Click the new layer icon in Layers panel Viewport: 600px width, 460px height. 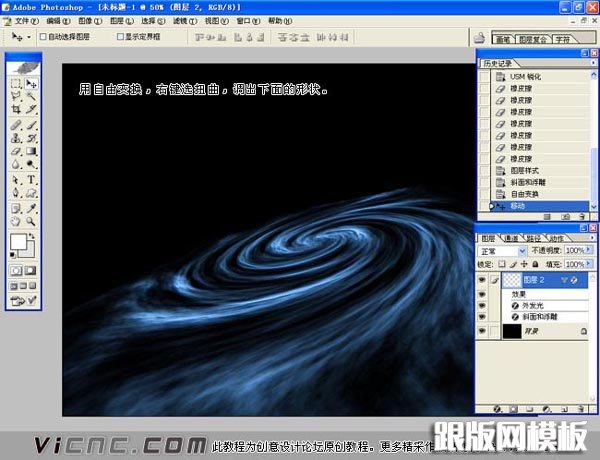point(564,409)
